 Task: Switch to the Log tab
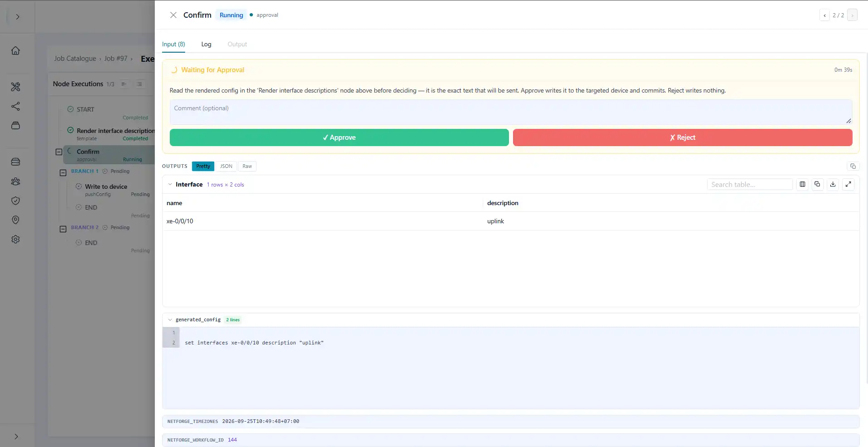pyautogui.click(x=206, y=44)
